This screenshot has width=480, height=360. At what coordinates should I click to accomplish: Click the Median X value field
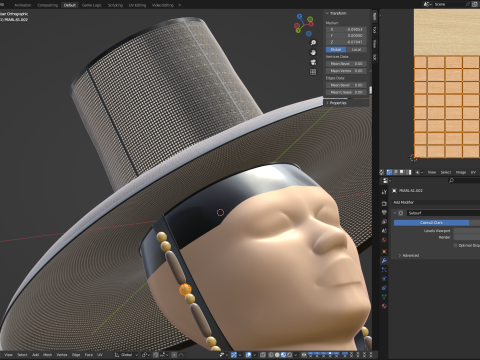click(346, 29)
